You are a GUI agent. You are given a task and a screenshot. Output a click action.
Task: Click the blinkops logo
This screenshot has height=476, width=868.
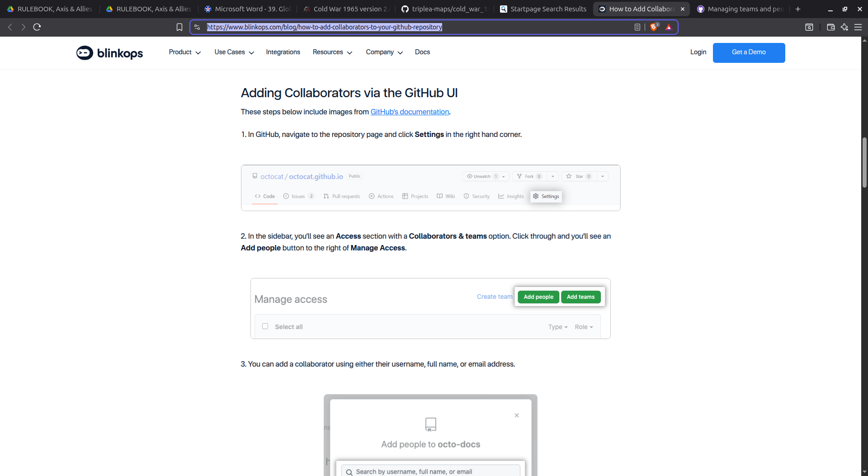109,53
